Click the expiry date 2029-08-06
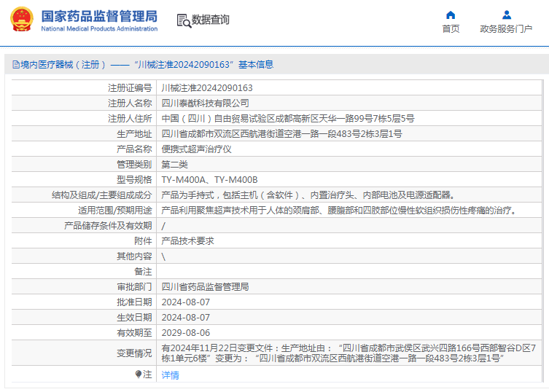The image size is (549, 392). (186, 333)
